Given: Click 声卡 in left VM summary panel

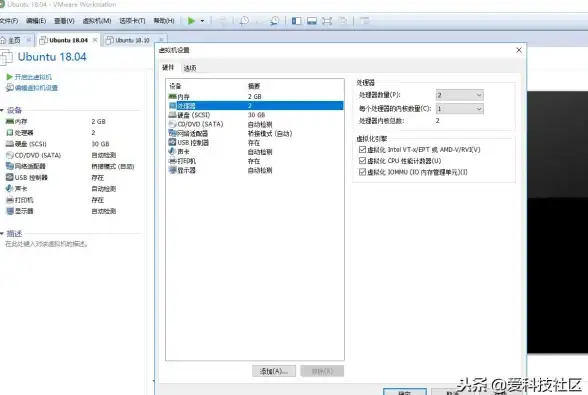Looking at the screenshot, I should (16, 188).
